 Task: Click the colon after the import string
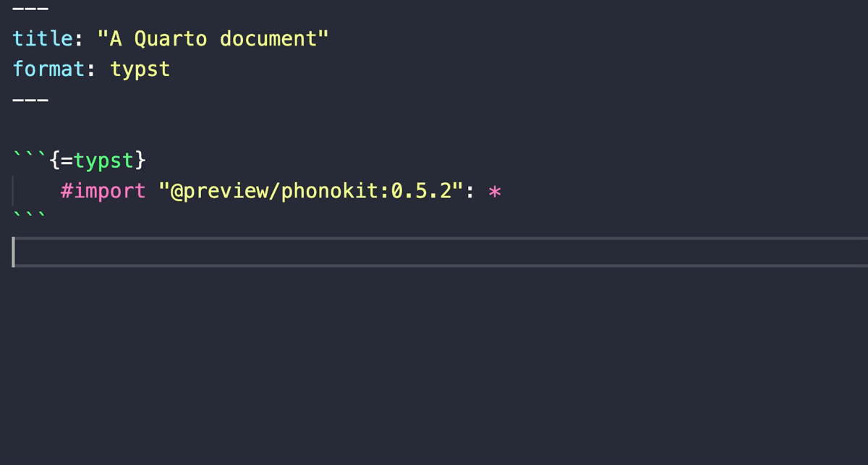coord(470,192)
